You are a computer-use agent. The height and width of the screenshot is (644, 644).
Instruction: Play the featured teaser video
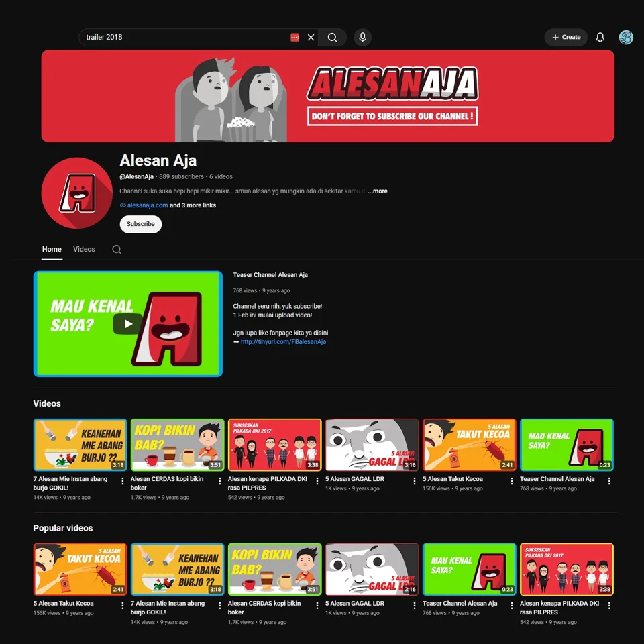[127, 323]
